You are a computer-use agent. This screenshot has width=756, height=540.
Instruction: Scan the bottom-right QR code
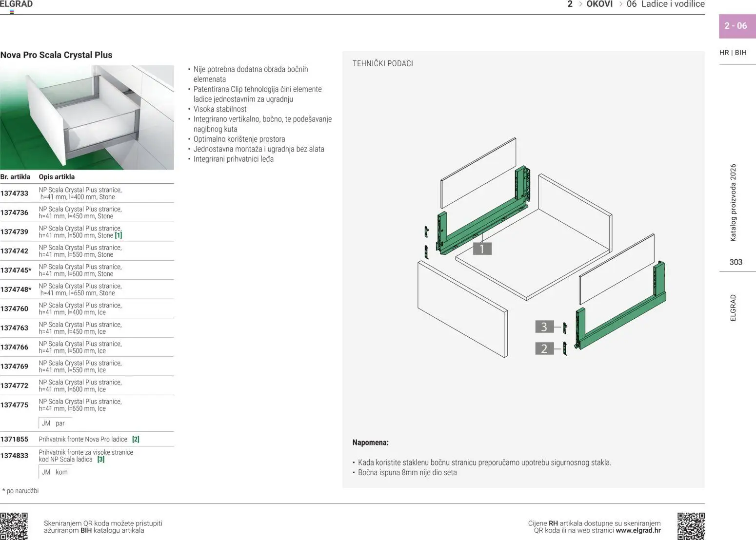point(692,526)
